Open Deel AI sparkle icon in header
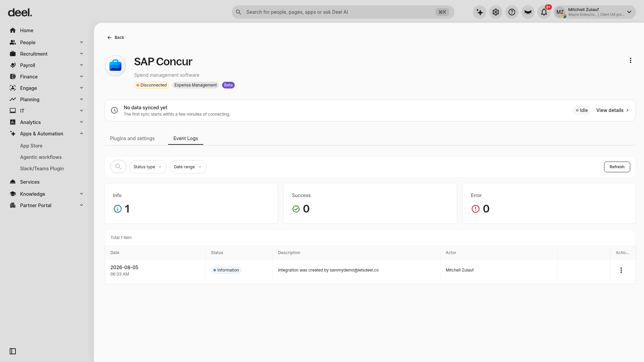This screenshot has width=644, height=362. pos(480,12)
